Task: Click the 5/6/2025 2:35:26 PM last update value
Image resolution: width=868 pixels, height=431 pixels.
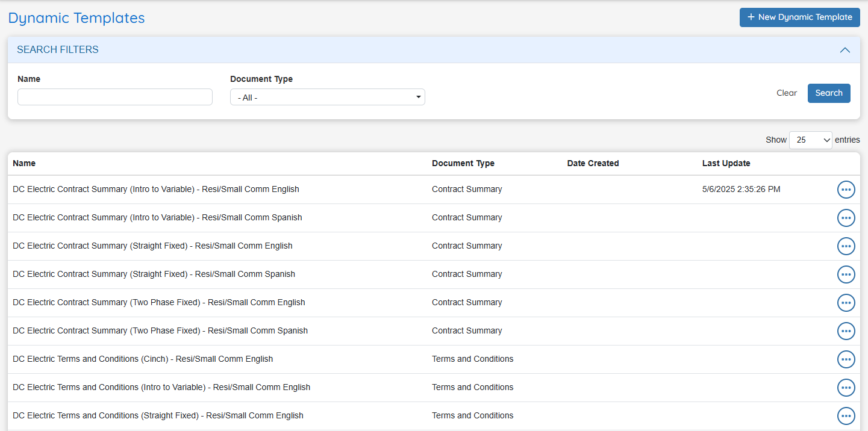Action: coord(742,189)
